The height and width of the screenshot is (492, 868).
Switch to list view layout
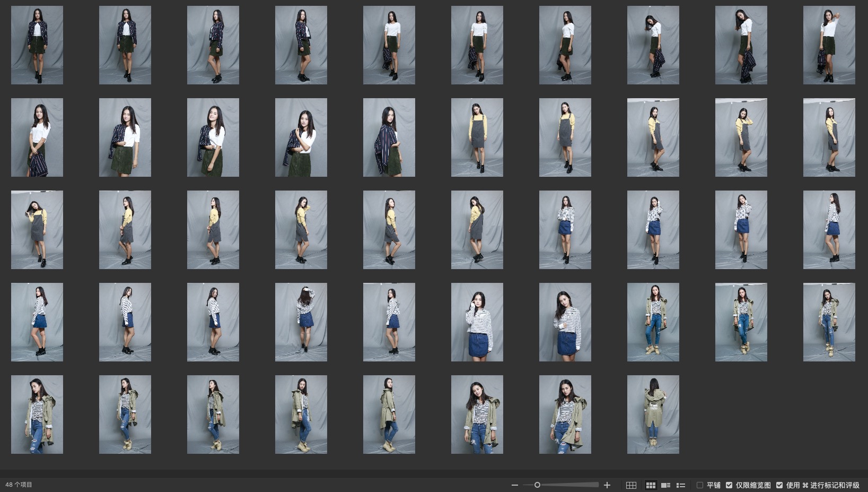tap(681, 485)
